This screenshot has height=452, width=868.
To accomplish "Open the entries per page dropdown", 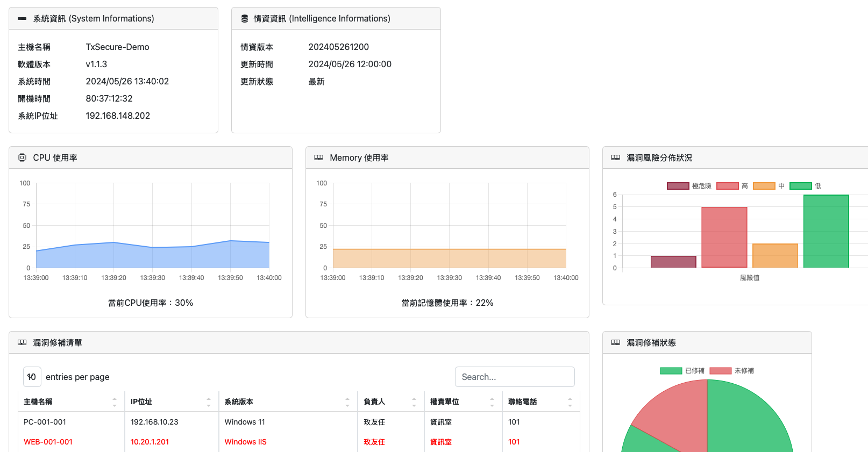I will click(x=32, y=377).
